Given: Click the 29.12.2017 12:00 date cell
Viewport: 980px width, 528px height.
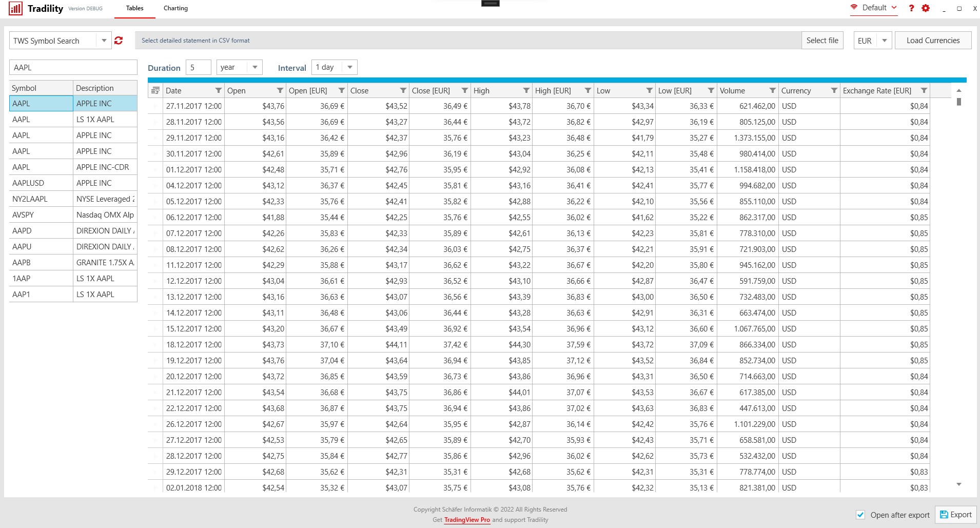Looking at the screenshot, I should pos(194,472).
